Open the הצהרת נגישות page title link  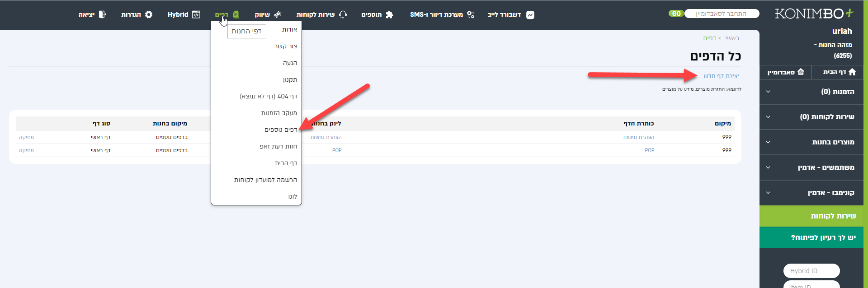639,137
